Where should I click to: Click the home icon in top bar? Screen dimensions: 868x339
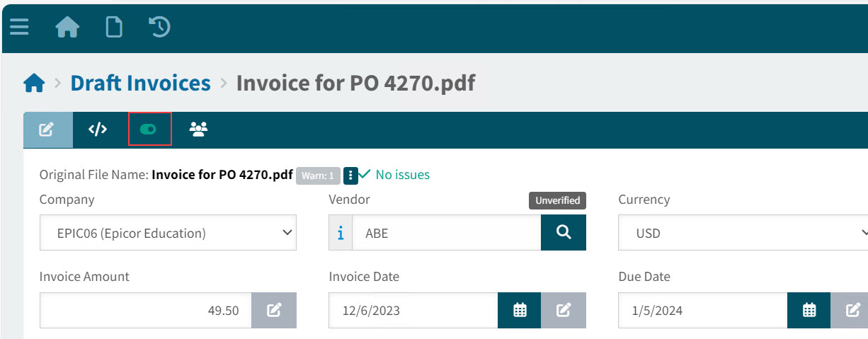coord(67,28)
